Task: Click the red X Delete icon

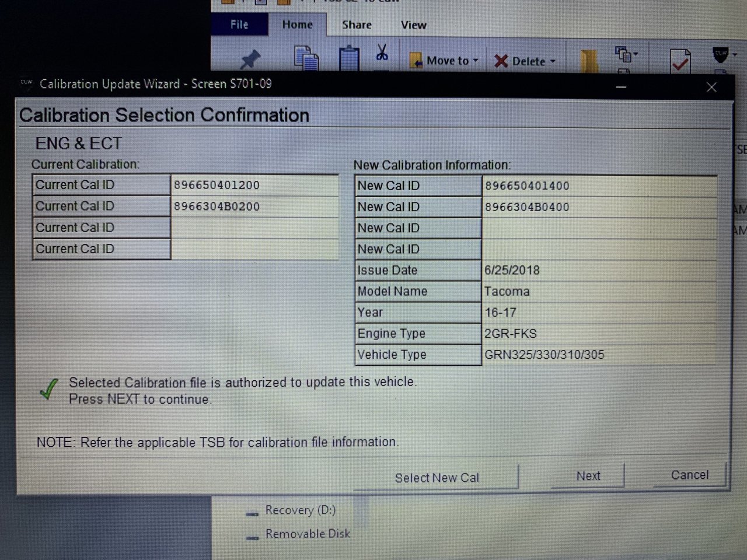Action: tap(501, 61)
